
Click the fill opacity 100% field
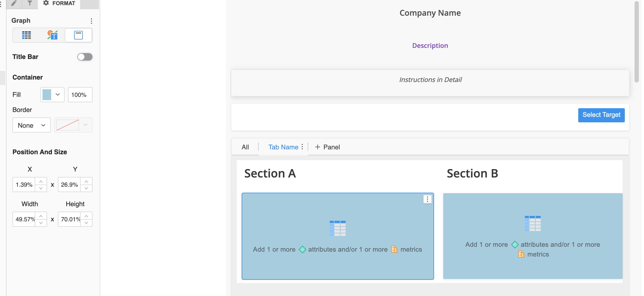pyautogui.click(x=80, y=95)
